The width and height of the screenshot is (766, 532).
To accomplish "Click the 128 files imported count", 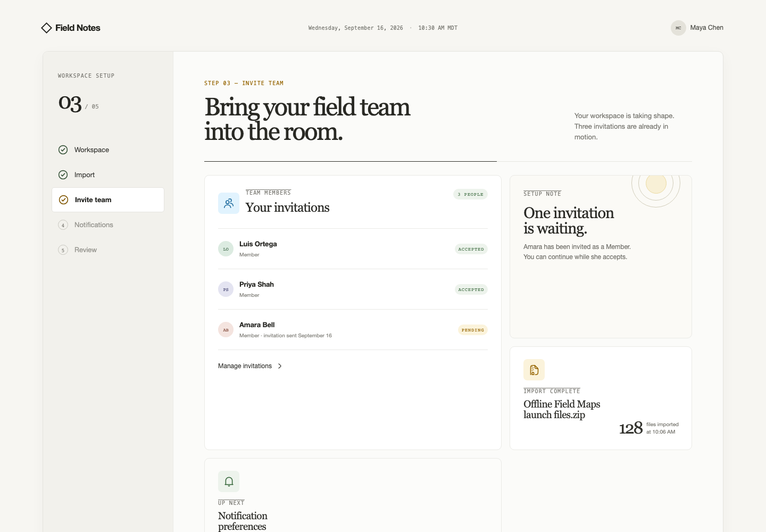I will (x=631, y=428).
